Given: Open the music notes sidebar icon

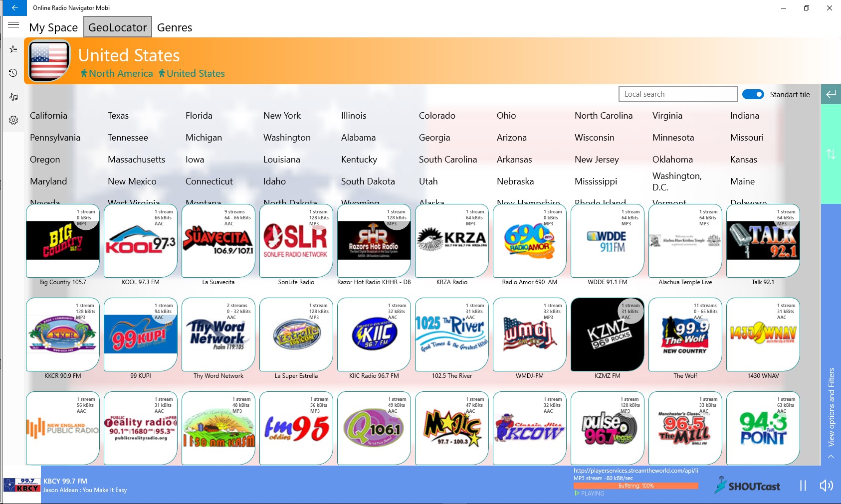Looking at the screenshot, I should (x=13, y=97).
